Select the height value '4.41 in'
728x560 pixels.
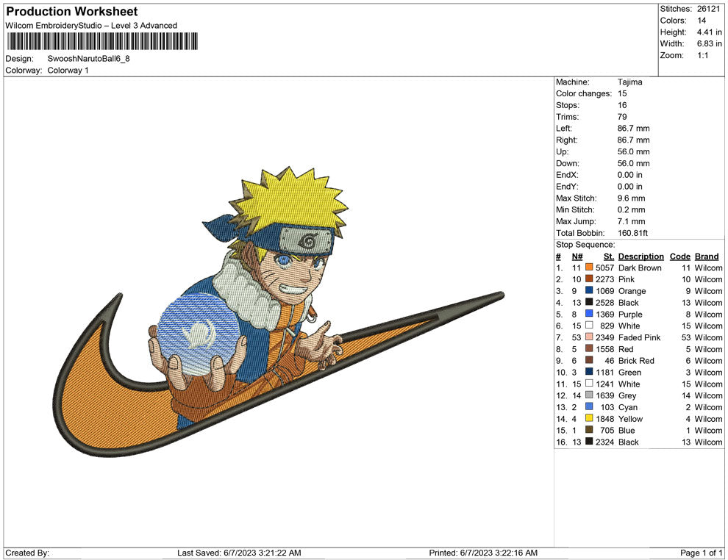[709, 32]
